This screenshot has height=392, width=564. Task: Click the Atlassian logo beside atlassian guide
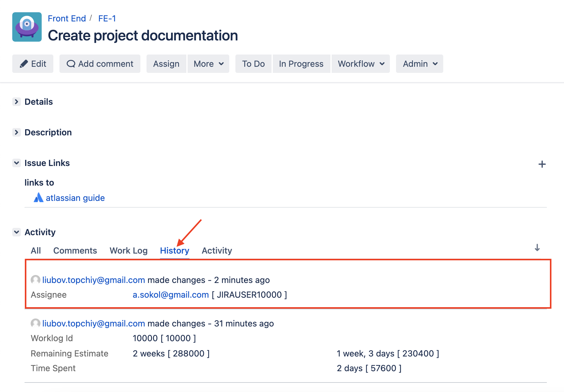pyautogui.click(x=38, y=198)
